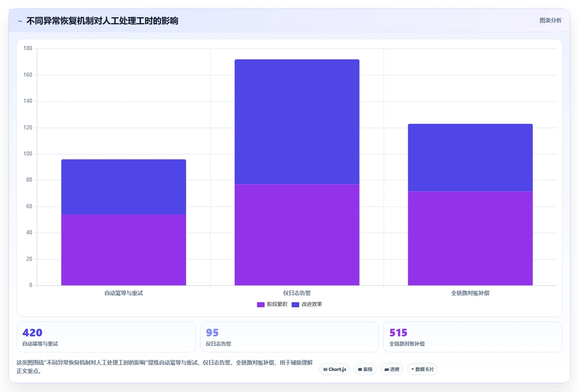Click the icon inside the 进度 chip
The height and width of the screenshot is (392, 579).
387,369
